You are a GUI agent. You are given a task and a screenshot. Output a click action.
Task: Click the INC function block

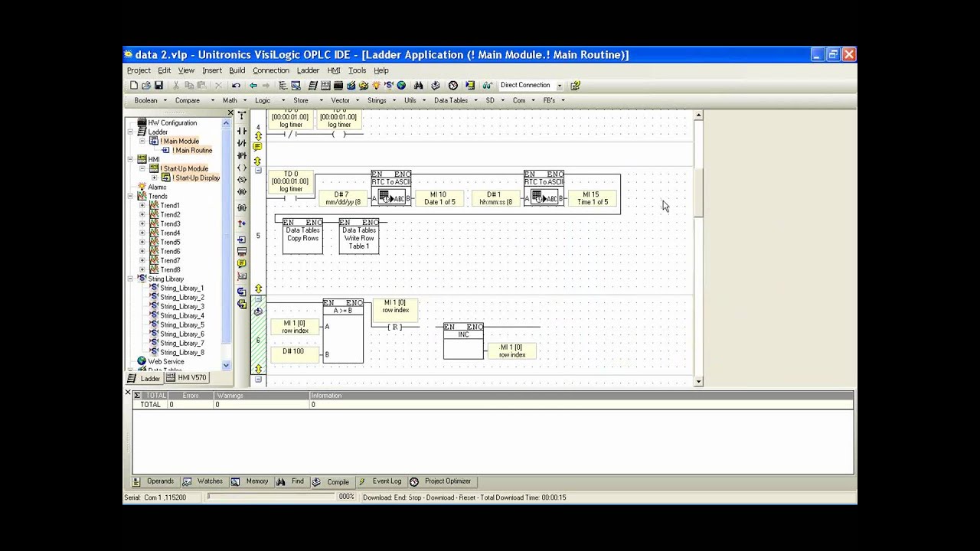pyautogui.click(x=463, y=341)
